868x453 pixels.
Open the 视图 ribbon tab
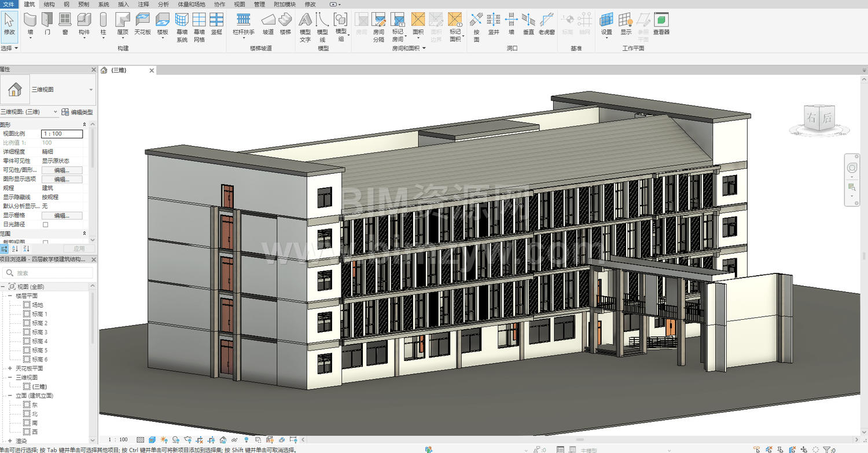click(240, 4)
